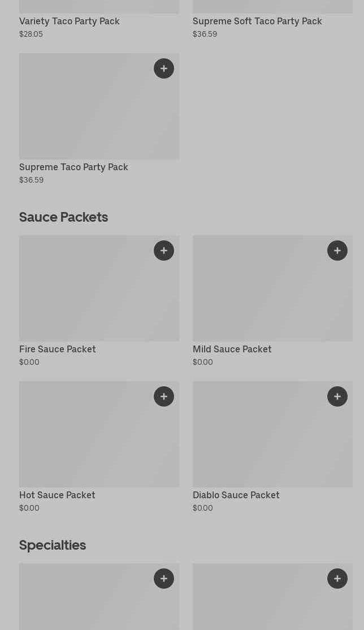Viewport: 364px width, 630px height.
Task: Add Supreme Taco Party Pack to cart
Action: click(164, 68)
